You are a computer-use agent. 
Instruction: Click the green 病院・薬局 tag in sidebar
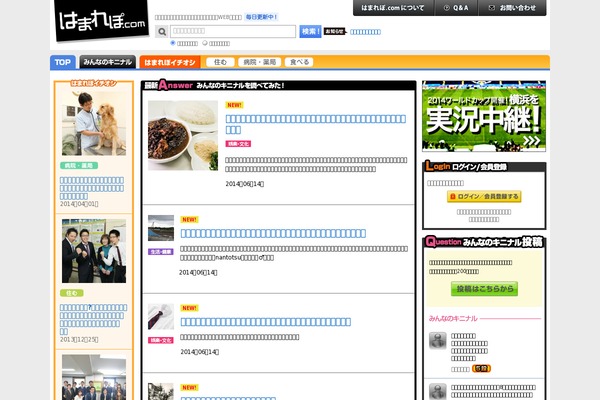[79, 165]
